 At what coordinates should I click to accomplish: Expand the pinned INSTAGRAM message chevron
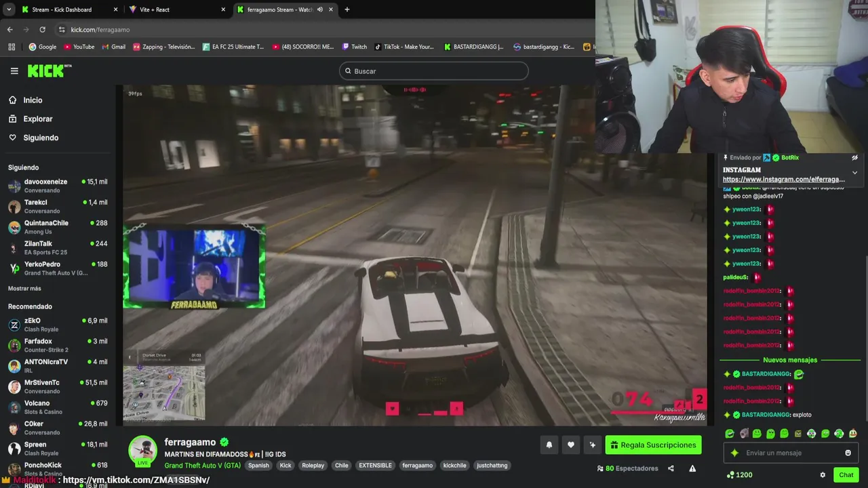pos(854,173)
